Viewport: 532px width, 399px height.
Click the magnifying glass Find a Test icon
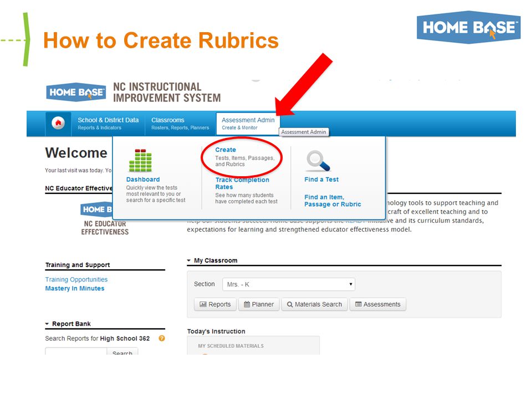click(x=318, y=161)
